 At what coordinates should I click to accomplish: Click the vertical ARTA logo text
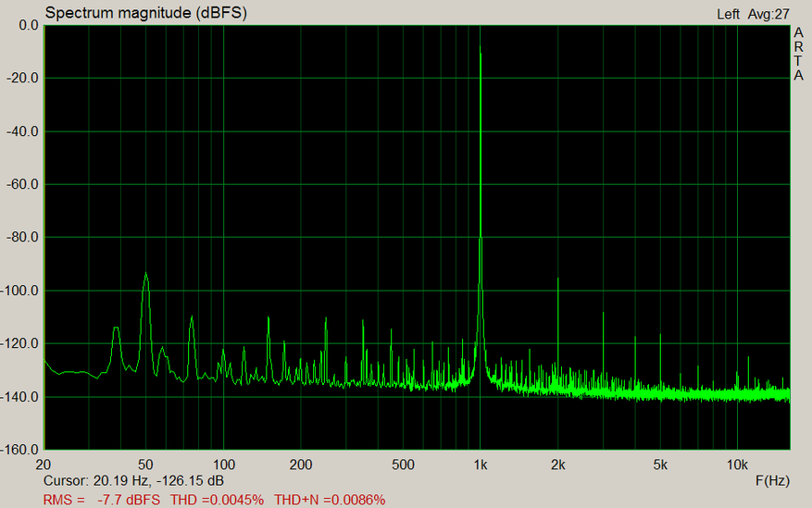click(798, 54)
